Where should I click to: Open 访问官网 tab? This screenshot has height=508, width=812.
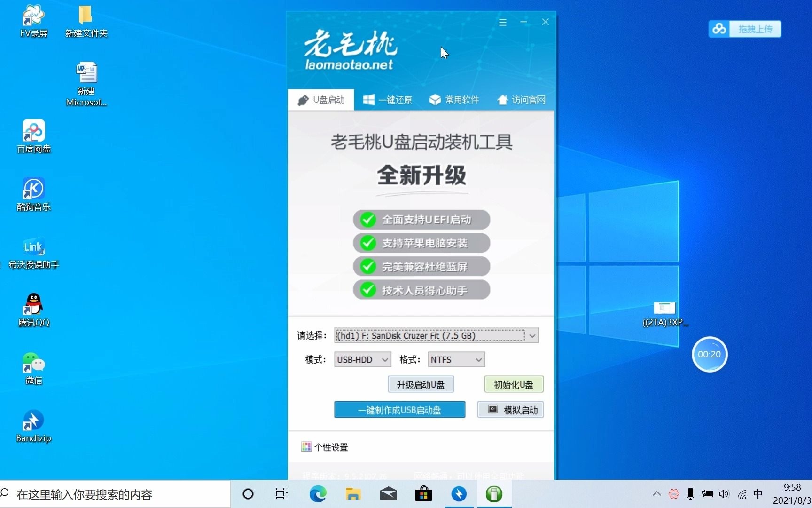pos(521,100)
